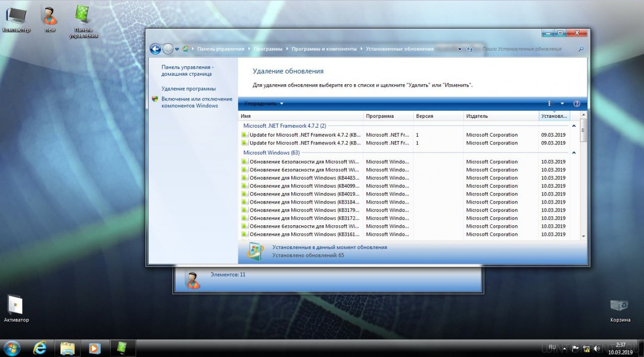Select the Активатор desktop icon
Viewport: 644px width, 357px height.
coord(16,309)
